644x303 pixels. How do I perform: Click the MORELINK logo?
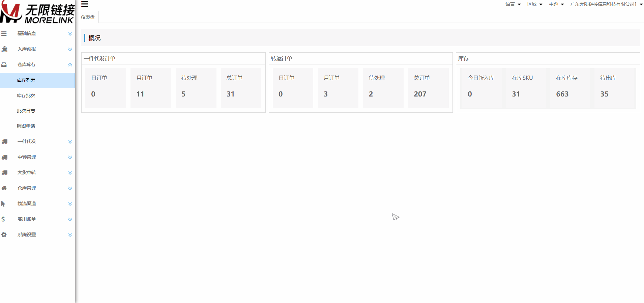(37, 12)
